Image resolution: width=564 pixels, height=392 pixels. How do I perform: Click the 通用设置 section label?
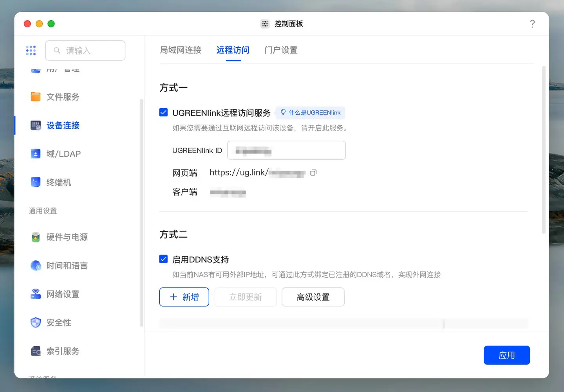pos(43,211)
